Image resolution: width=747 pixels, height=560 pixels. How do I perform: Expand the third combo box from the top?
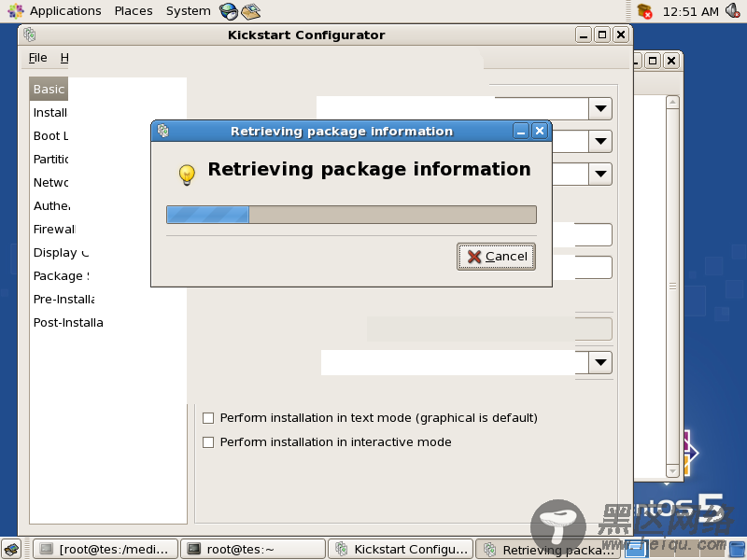click(x=600, y=175)
